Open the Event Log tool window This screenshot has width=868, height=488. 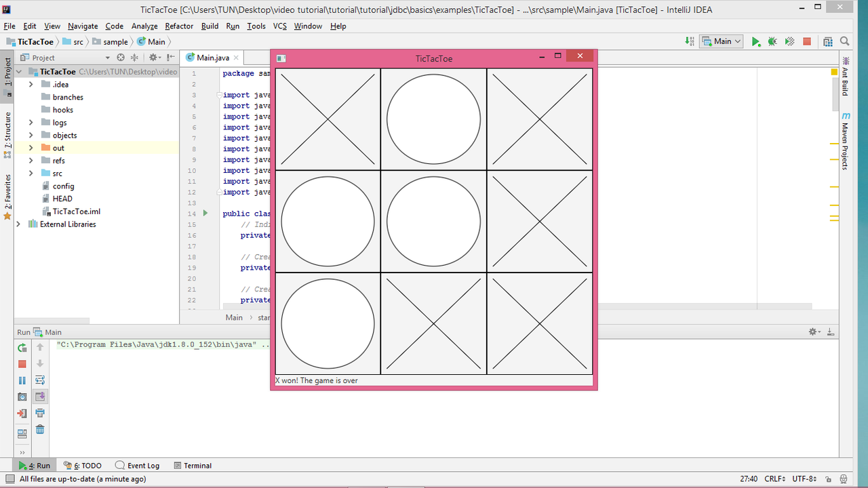pyautogui.click(x=138, y=466)
